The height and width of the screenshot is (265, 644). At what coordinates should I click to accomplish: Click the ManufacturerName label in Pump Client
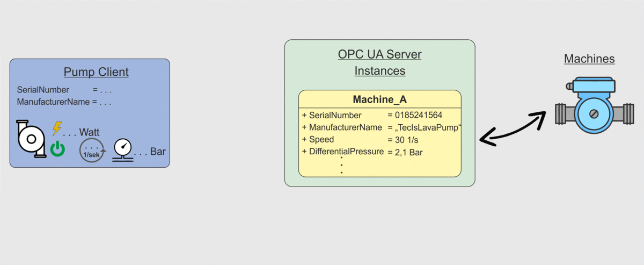pyautogui.click(x=53, y=101)
